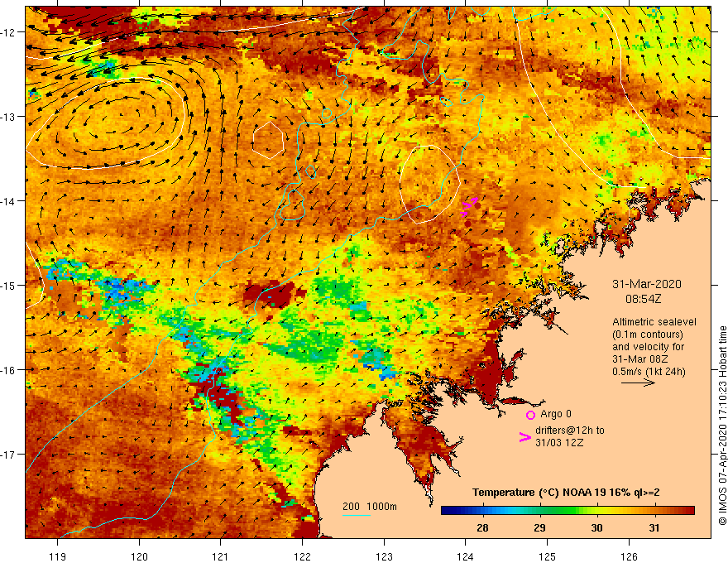The width and height of the screenshot is (728, 563).
Task: Click the longitude axis label '123'
Action: point(384,556)
